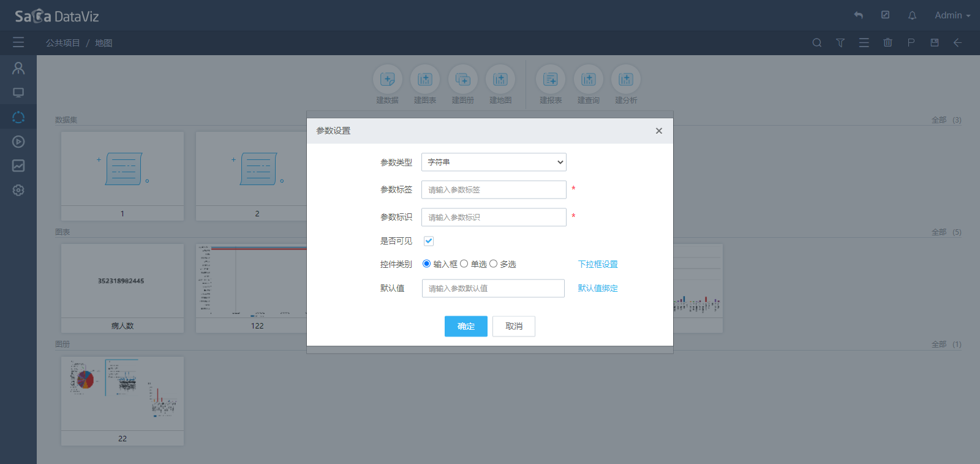
Task: Focus the 参数标识 input field
Action: 494,217
